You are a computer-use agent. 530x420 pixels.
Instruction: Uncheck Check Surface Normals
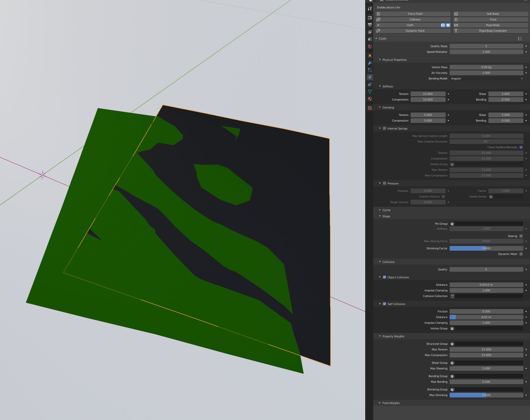click(x=521, y=147)
